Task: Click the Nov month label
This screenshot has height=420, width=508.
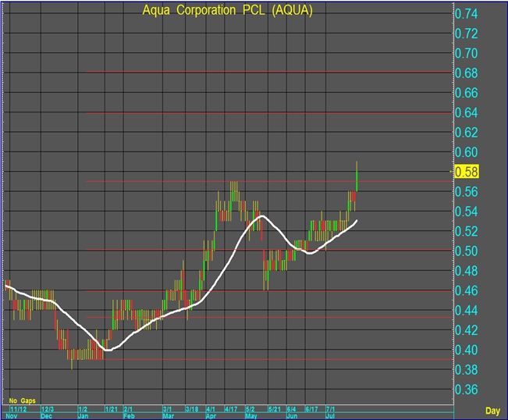Action: point(12,416)
